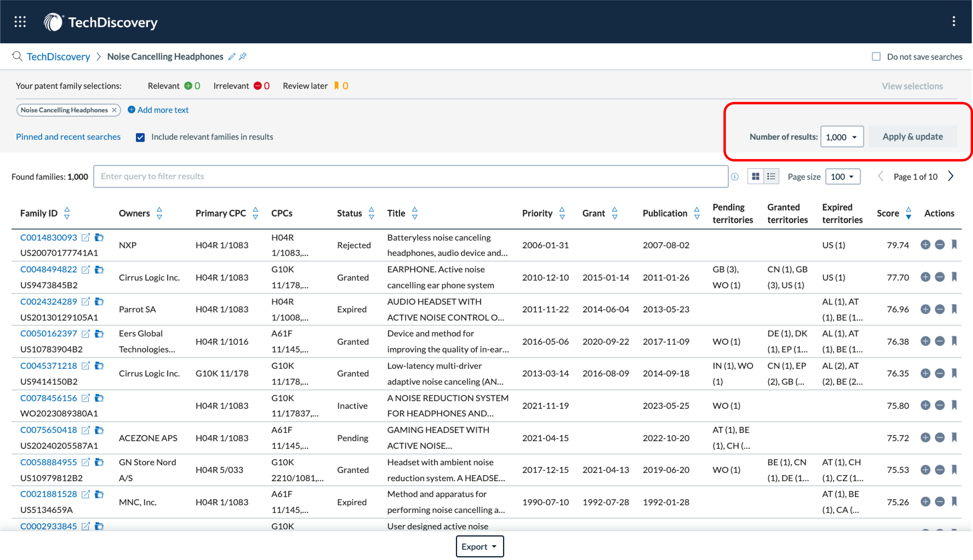The image size is (973, 560).
Task: Open family C0002933845 link
Action: (x=48, y=526)
